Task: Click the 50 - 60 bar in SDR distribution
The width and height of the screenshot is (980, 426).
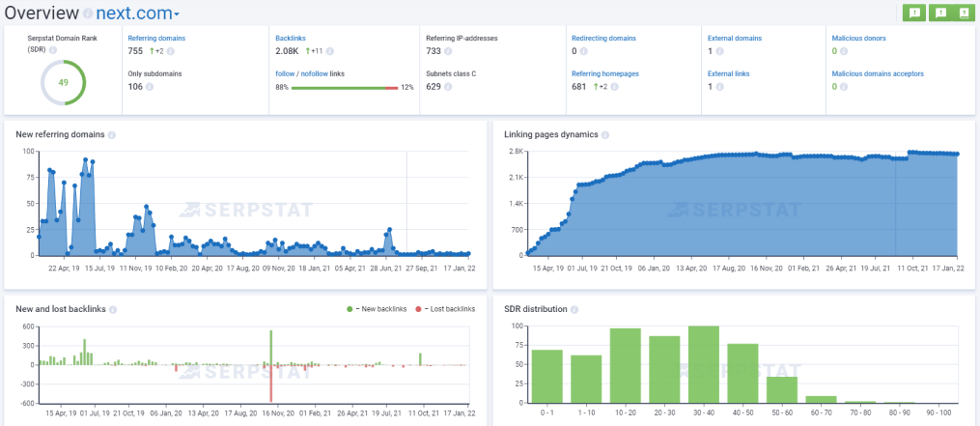Action: pos(782,389)
